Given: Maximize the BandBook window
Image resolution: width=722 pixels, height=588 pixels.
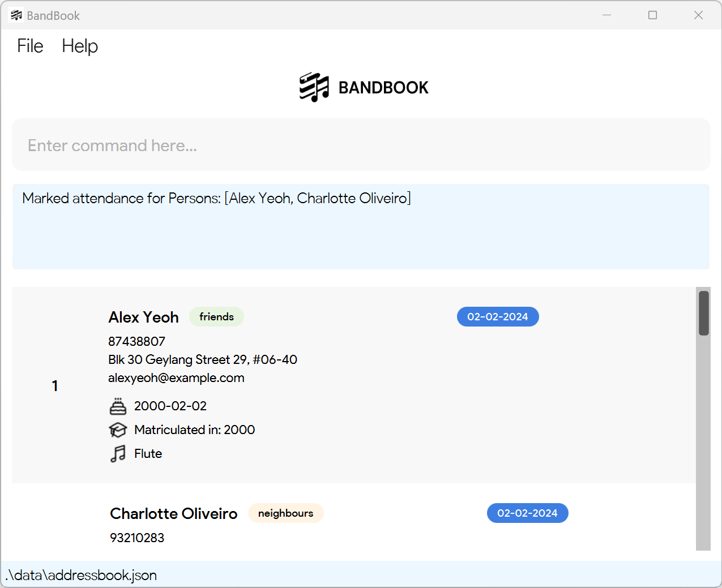Looking at the screenshot, I should (x=652, y=15).
